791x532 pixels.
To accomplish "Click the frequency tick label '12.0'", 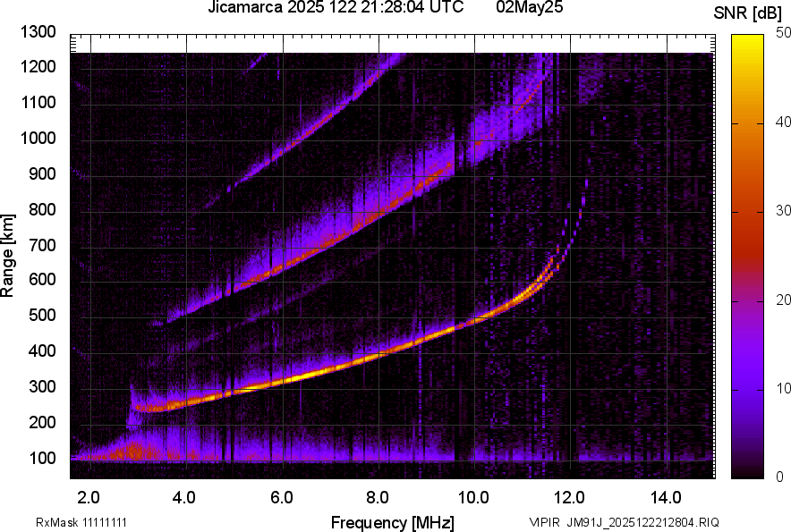I will pos(570,498).
